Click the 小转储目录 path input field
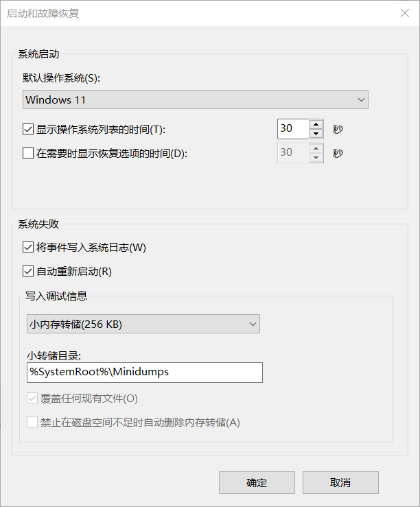This screenshot has height=507, width=420. [145, 373]
